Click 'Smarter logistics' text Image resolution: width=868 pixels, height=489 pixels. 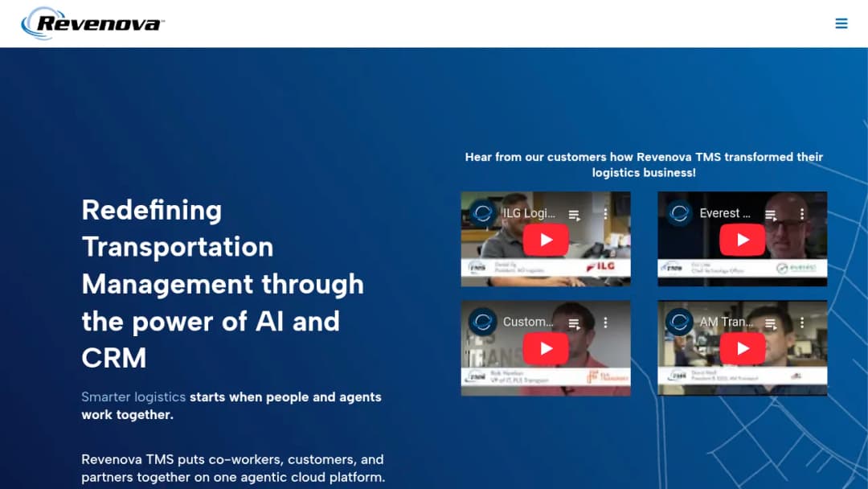[133, 397]
